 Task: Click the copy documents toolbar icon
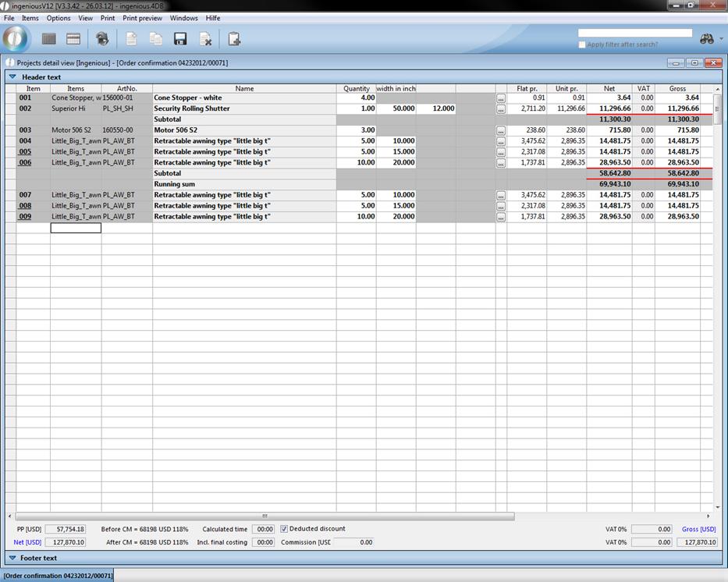(x=155, y=39)
